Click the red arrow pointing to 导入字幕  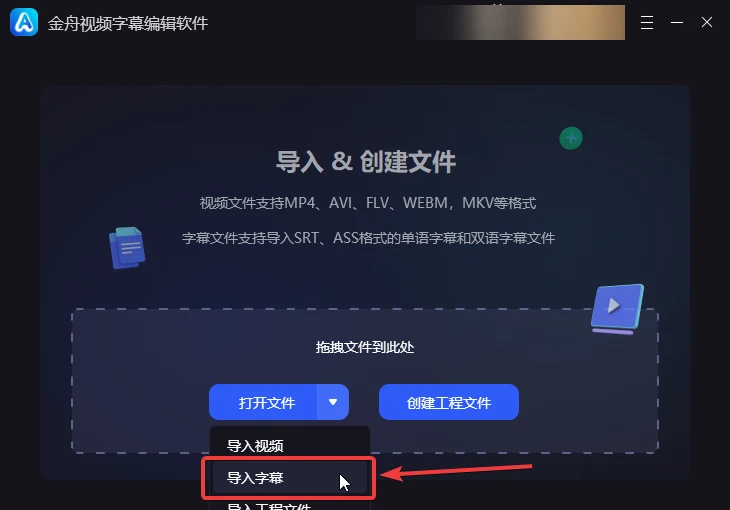(x=456, y=472)
